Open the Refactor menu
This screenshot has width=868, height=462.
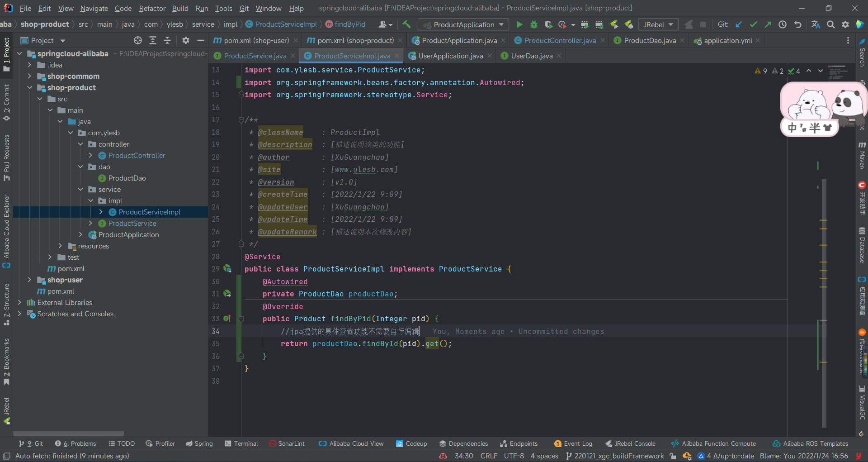pyautogui.click(x=152, y=8)
